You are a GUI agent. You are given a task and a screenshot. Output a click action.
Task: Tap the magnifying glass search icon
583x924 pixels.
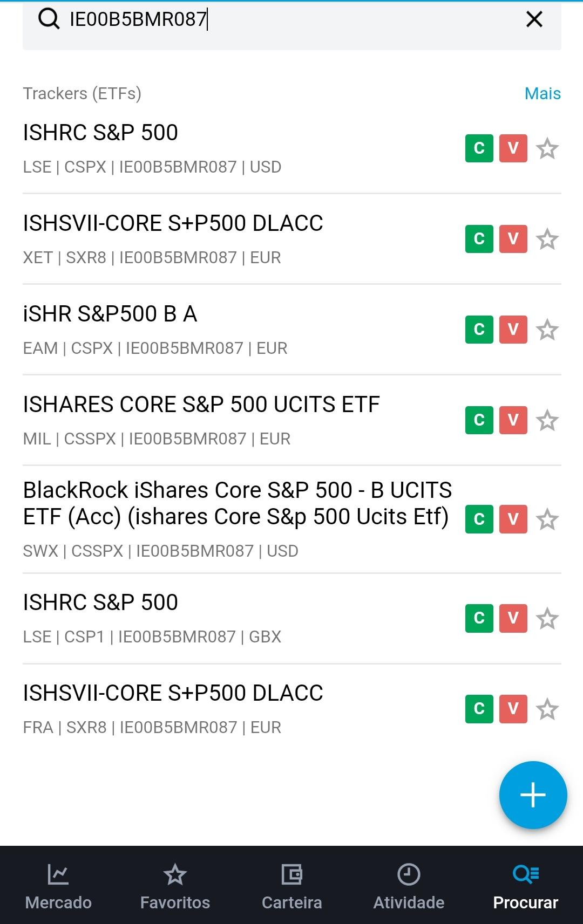pyautogui.click(x=49, y=19)
